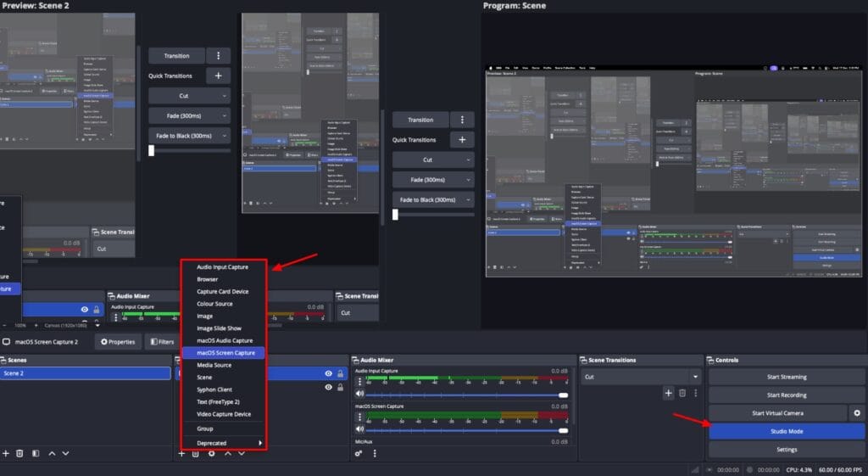868x476 pixels.
Task: Mute the macOS Screen Capture audio track
Action: point(359,429)
